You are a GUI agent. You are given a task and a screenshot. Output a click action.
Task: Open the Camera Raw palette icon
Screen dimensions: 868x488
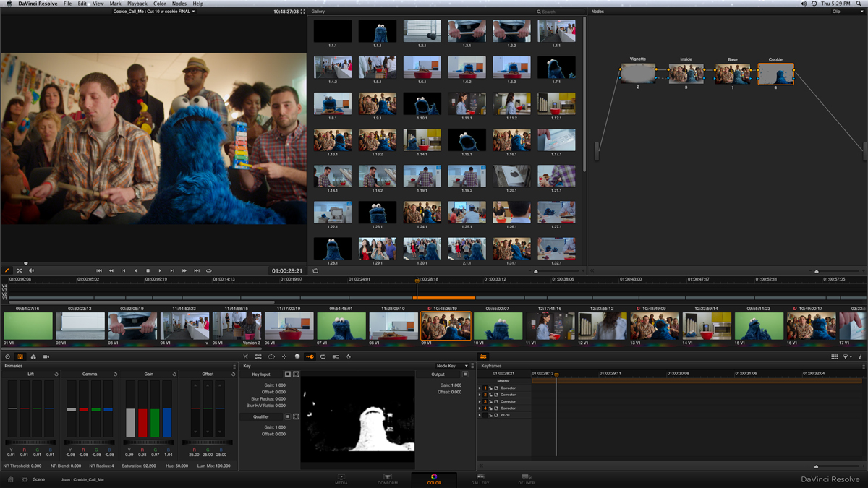(x=8, y=356)
